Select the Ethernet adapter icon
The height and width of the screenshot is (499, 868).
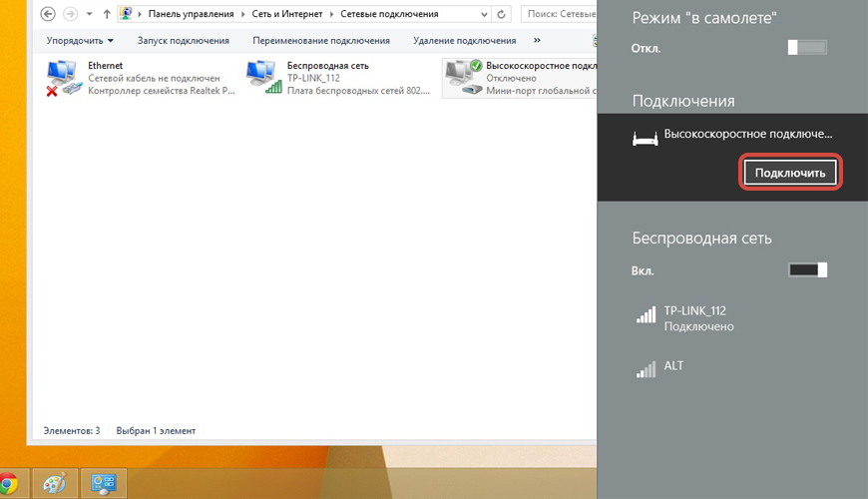pos(64,78)
